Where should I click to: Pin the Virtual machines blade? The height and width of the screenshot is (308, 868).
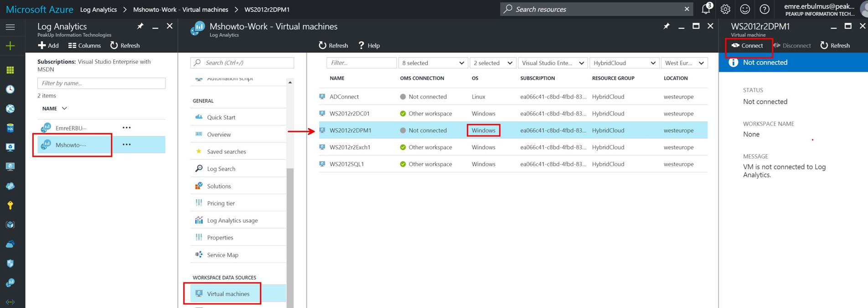(666, 26)
